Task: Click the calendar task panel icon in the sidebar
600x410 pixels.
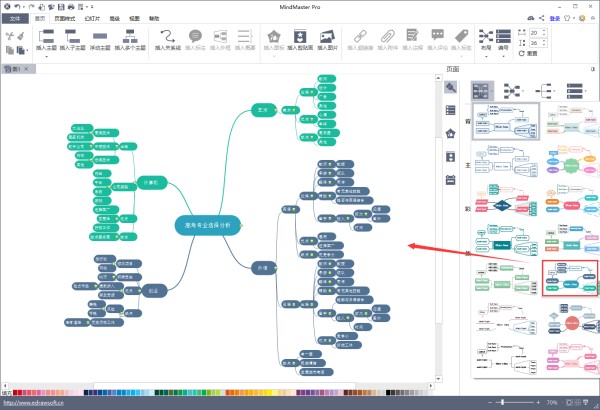Action: click(x=450, y=180)
